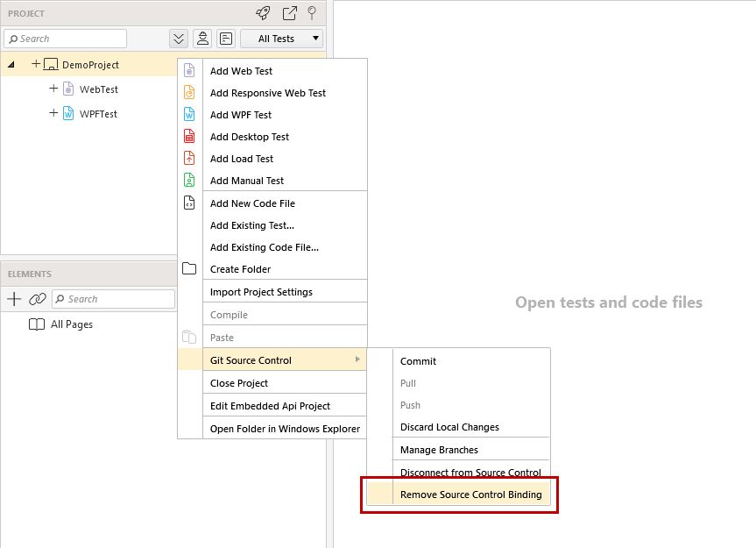Click the blue Add WPF Test icon
756x548 pixels.
pyautogui.click(x=189, y=114)
